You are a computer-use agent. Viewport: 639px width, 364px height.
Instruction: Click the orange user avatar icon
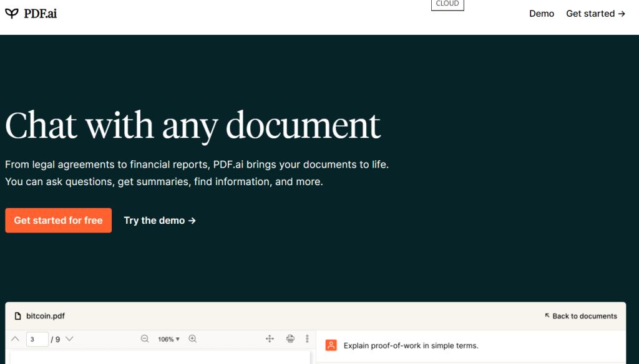coord(331,345)
